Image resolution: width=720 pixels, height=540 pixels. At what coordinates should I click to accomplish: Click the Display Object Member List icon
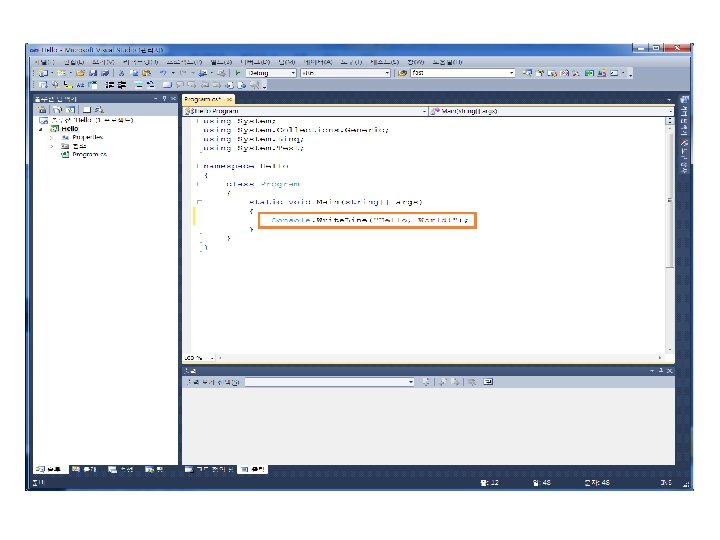coord(43,85)
